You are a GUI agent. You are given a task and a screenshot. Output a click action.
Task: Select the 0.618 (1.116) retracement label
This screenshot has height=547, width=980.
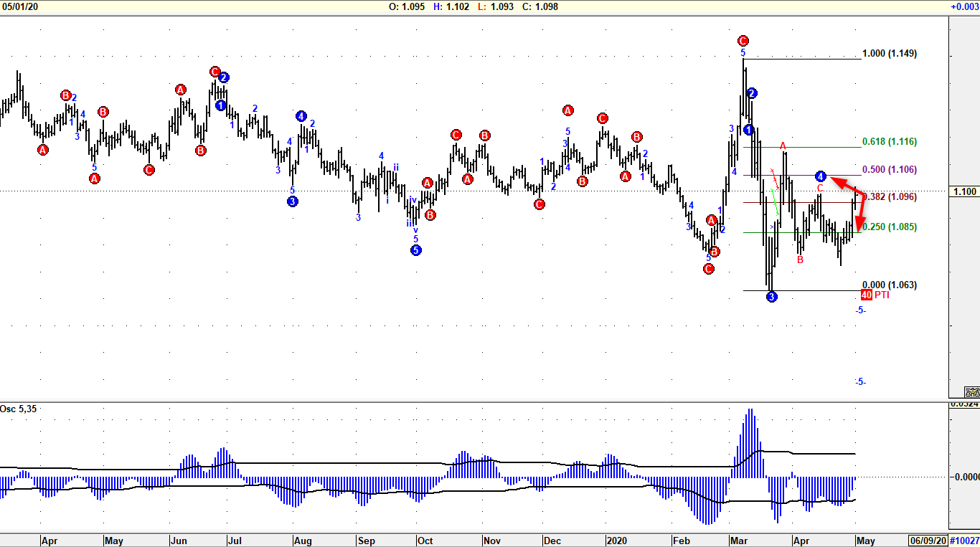[889, 142]
